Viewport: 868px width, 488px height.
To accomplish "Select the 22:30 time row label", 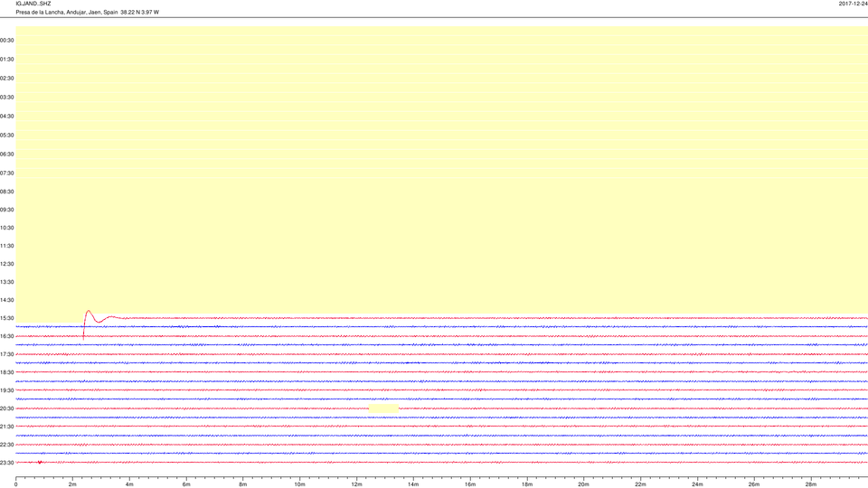I will click(7, 445).
